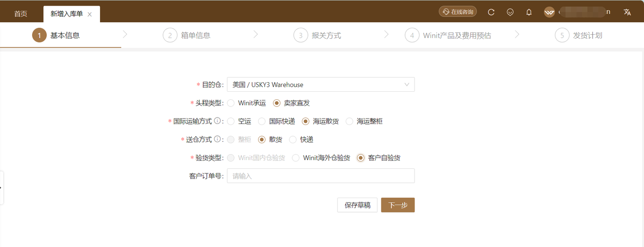Switch to the 首页 tab
Screen dimensions: 644x247
click(21, 14)
